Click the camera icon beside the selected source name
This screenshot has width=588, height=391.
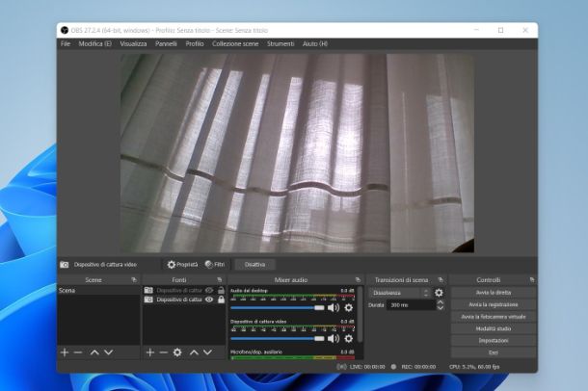click(x=65, y=265)
